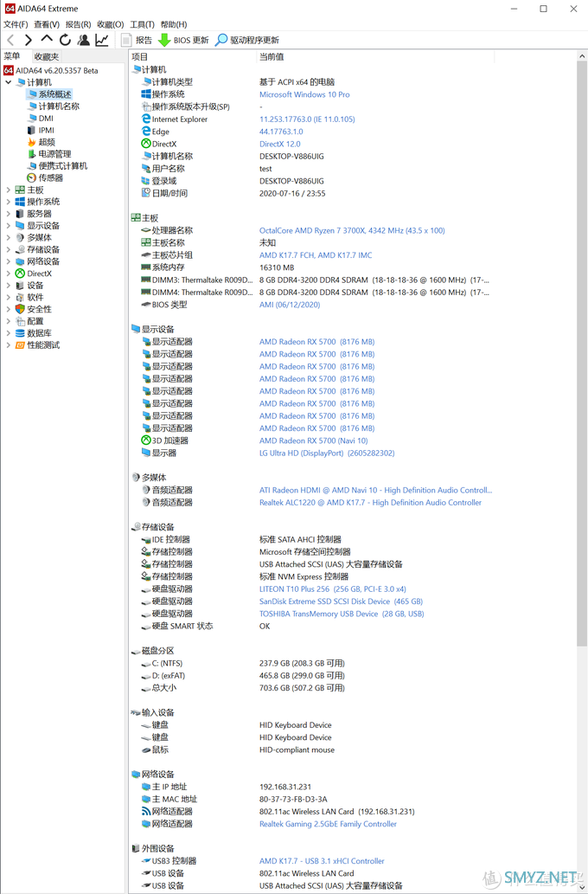Open the user icon in the toolbar
The image size is (588, 894).
point(84,40)
